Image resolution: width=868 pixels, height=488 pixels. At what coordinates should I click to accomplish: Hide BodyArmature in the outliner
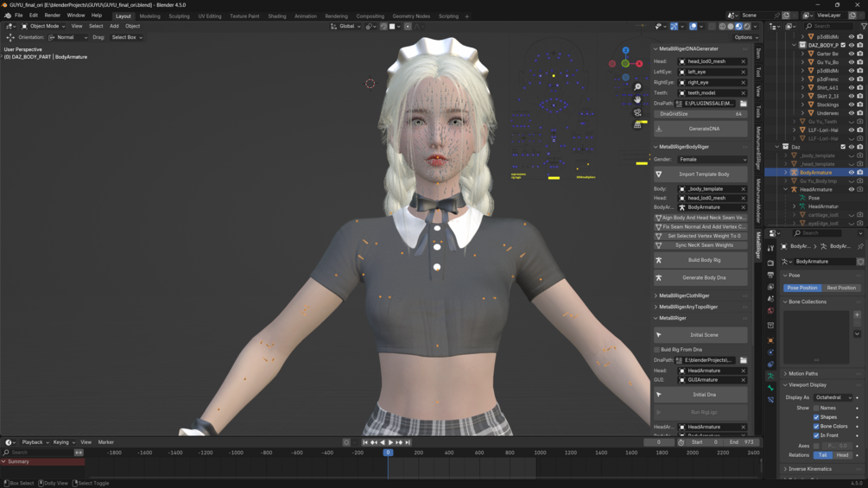852,173
